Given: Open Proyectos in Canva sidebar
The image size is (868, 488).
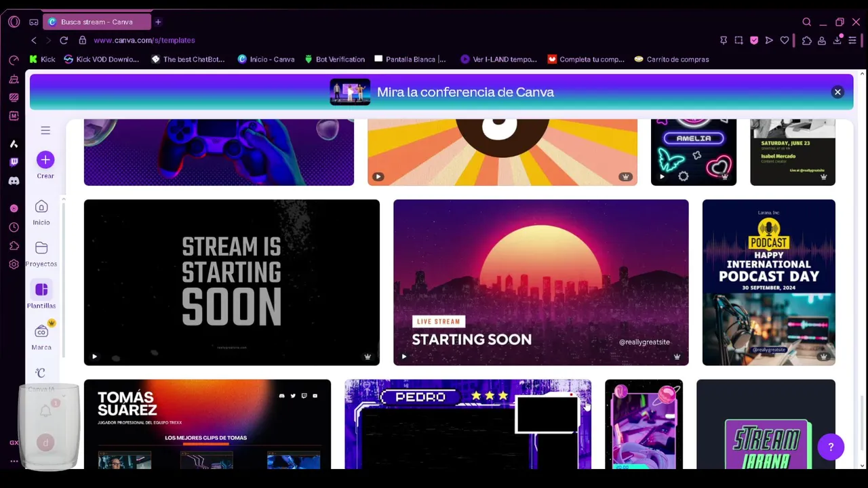Looking at the screenshot, I should 41,254.
